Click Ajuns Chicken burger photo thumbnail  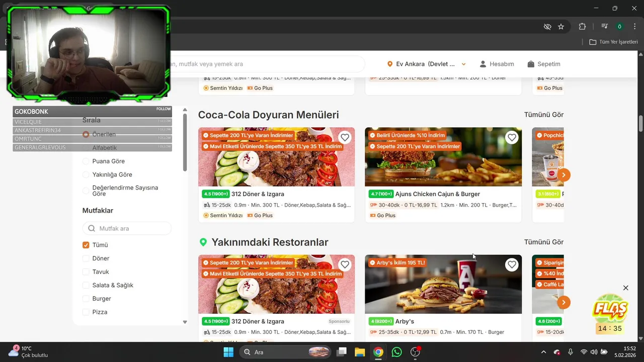click(443, 157)
